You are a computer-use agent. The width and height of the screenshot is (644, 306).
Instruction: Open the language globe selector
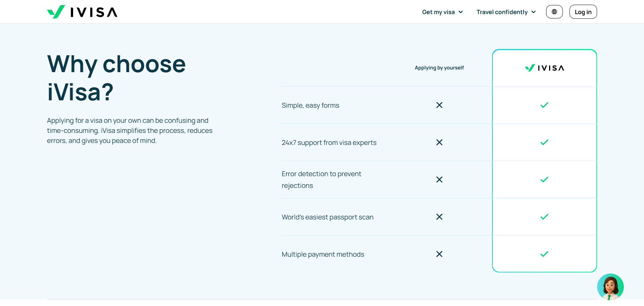554,12
